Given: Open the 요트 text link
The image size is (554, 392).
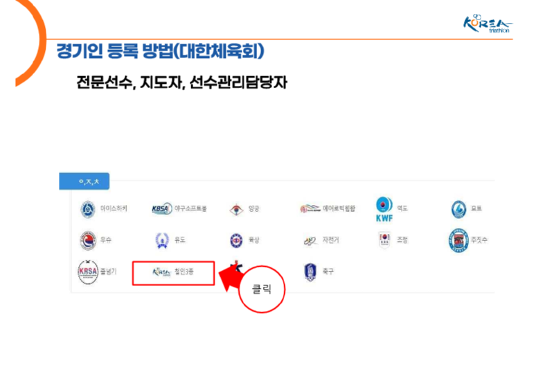Looking at the screenshot, I should tap(476, 208).
